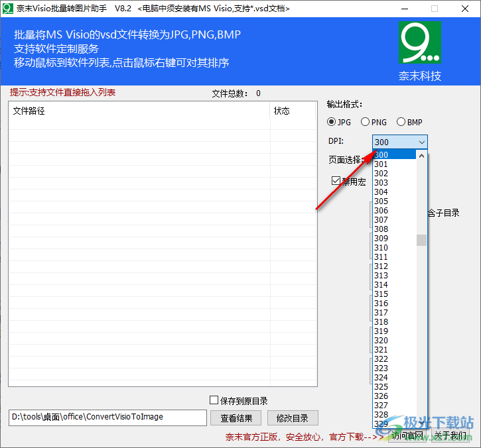Pick 313 from the DPI options
Viewport: 481px width, 448px height.
394,275
